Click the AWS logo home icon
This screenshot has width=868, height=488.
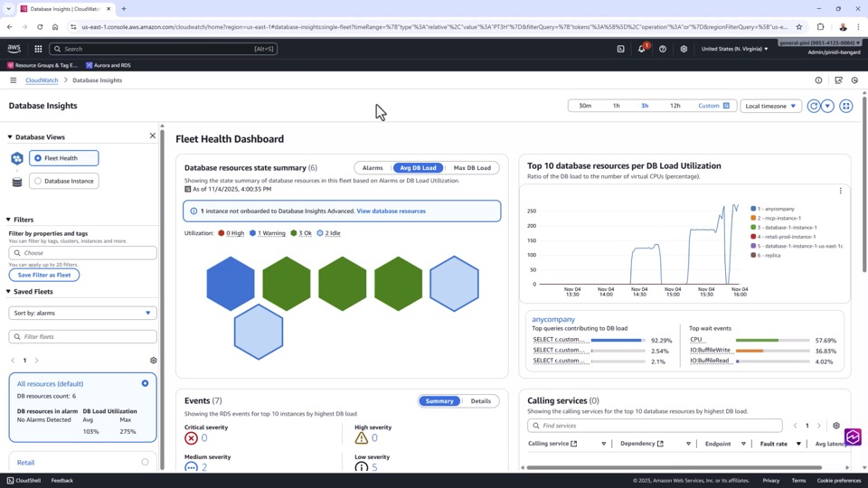coord(14,49)
